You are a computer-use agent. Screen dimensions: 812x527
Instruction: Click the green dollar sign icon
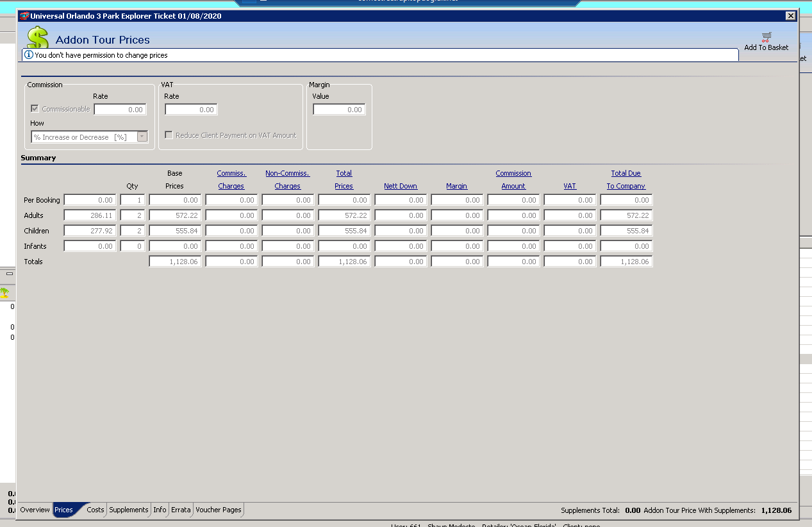(x=38, y=38)
